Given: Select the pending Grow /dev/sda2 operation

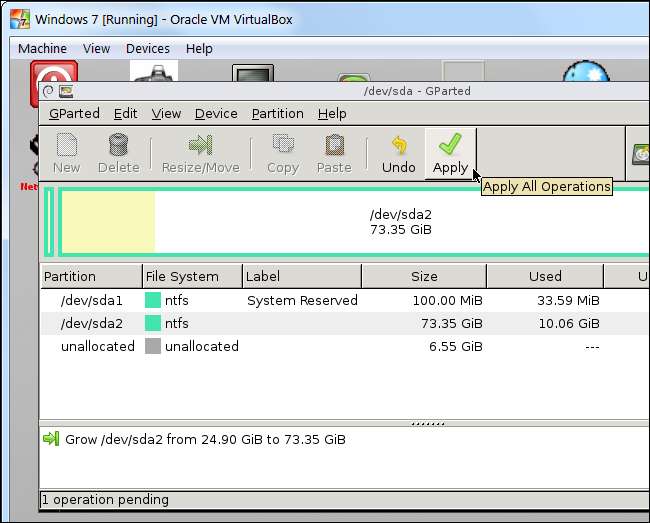Looking at the screenshot, I should coord(205,439).
